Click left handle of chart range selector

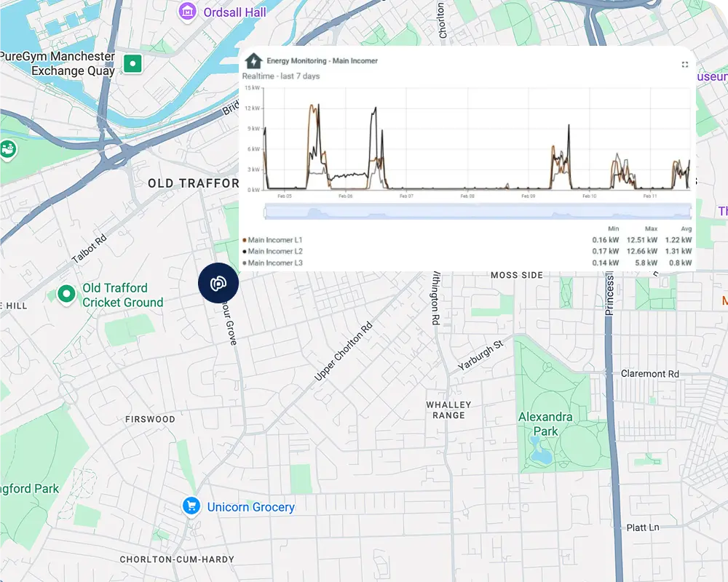point(264,212)
